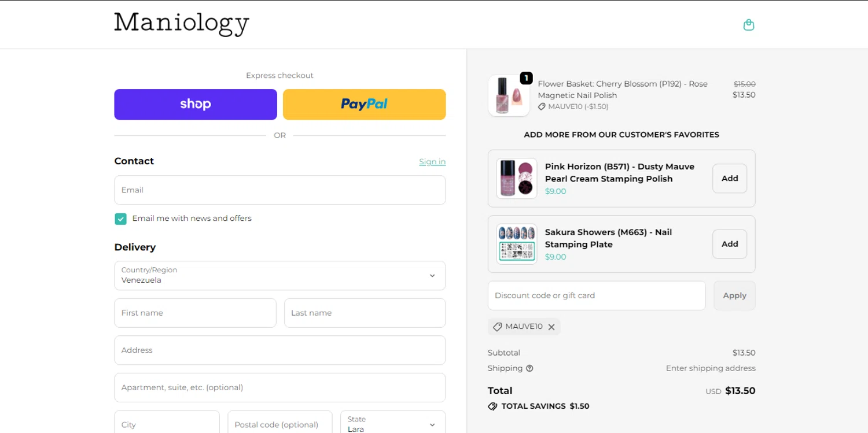Open the shopping bag cart icon
This screenshot has width=868, height=433.
749,25
